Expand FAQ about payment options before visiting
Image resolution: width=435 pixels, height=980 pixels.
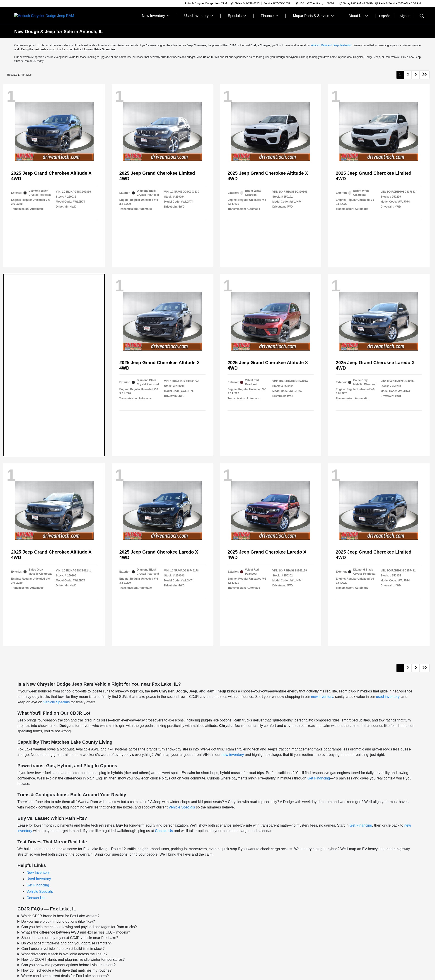(x=67, y=965)
